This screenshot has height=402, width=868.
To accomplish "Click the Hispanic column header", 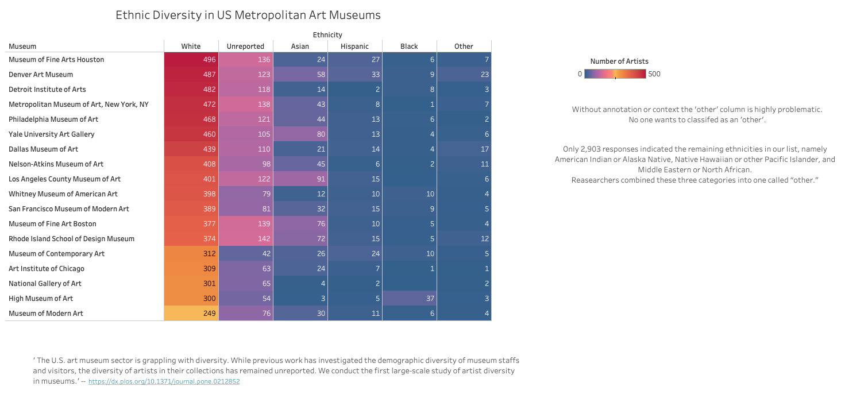I will (x=354, y=47).
